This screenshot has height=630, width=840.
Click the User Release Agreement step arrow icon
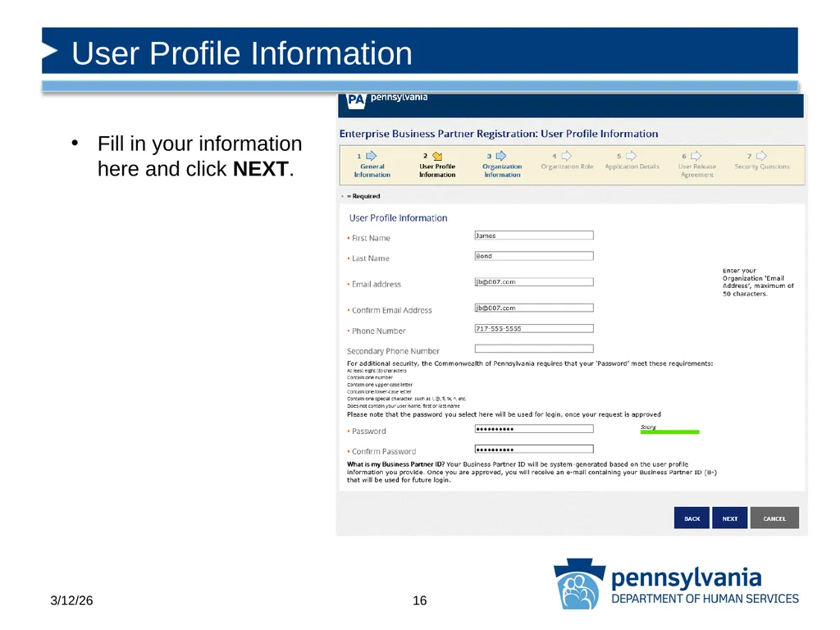(696, 156)
